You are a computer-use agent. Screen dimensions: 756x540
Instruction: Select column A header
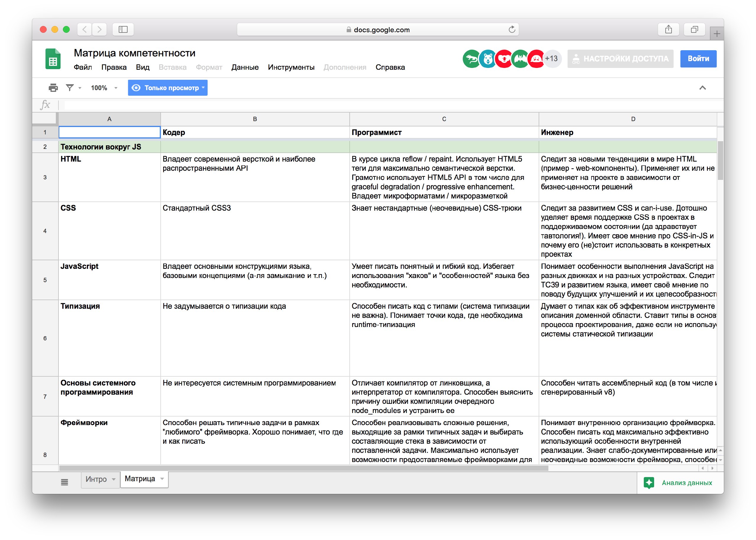[109, 119]
